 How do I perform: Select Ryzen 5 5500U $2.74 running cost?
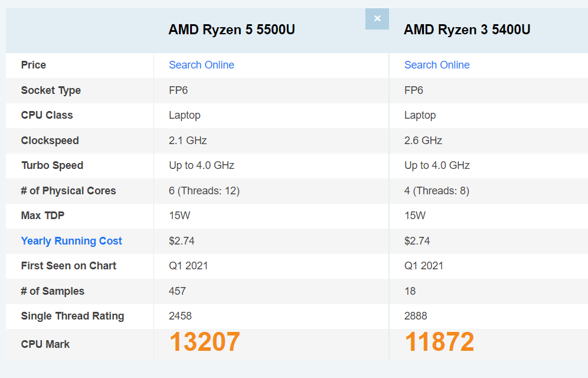tap(182, 241)
